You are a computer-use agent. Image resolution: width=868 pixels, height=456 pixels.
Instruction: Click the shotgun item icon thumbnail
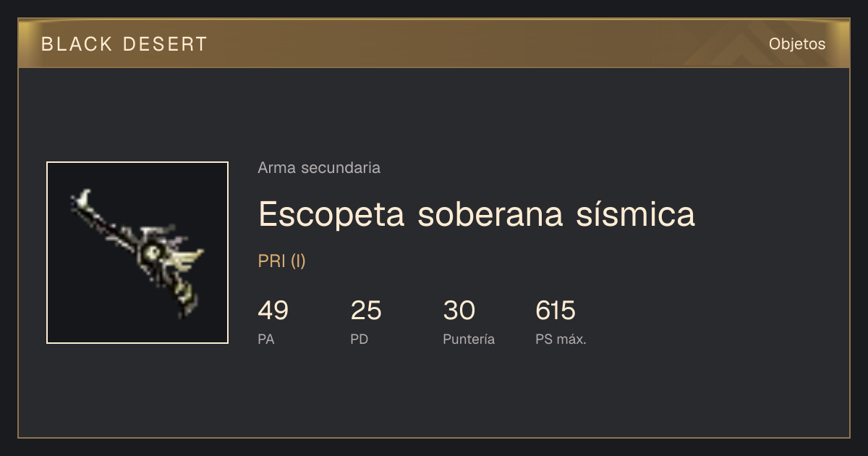click(137, 253)
